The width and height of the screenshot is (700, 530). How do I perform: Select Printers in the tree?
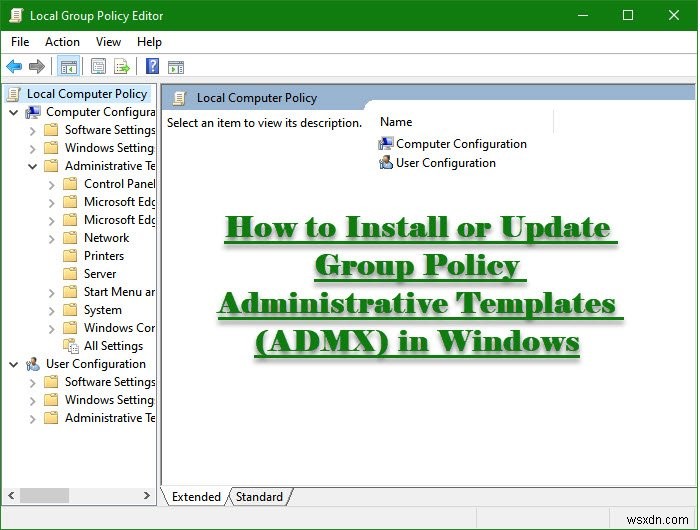click(x=104, y=256)
